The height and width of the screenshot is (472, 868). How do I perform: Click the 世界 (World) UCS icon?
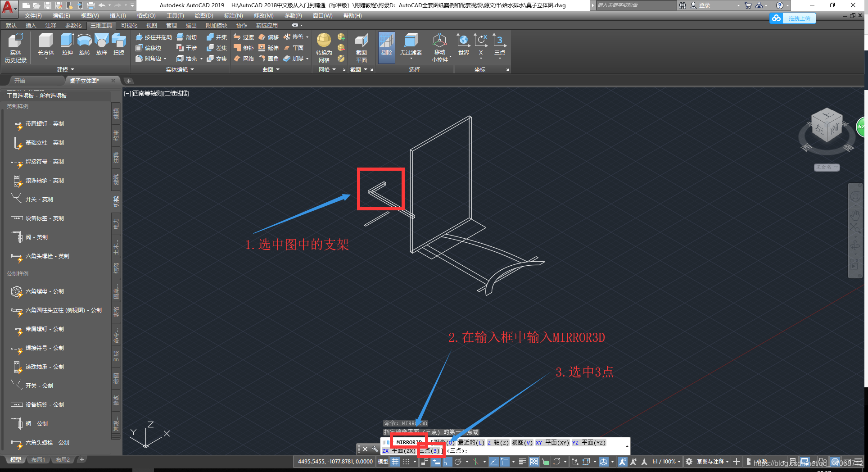point(463,44)
